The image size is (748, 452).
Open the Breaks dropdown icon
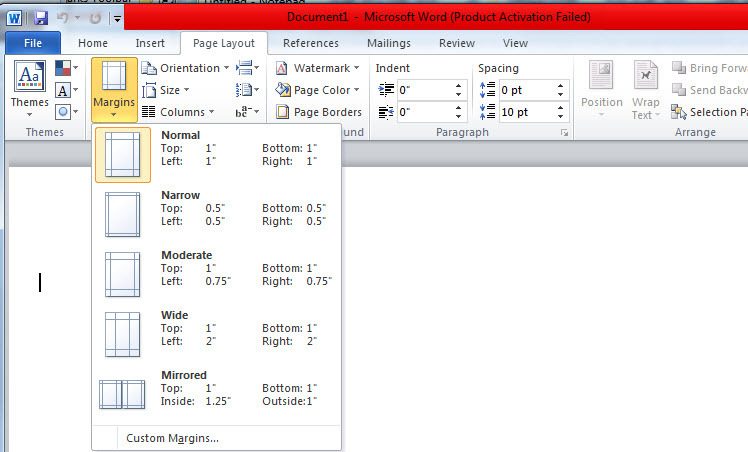pos(247,68)
